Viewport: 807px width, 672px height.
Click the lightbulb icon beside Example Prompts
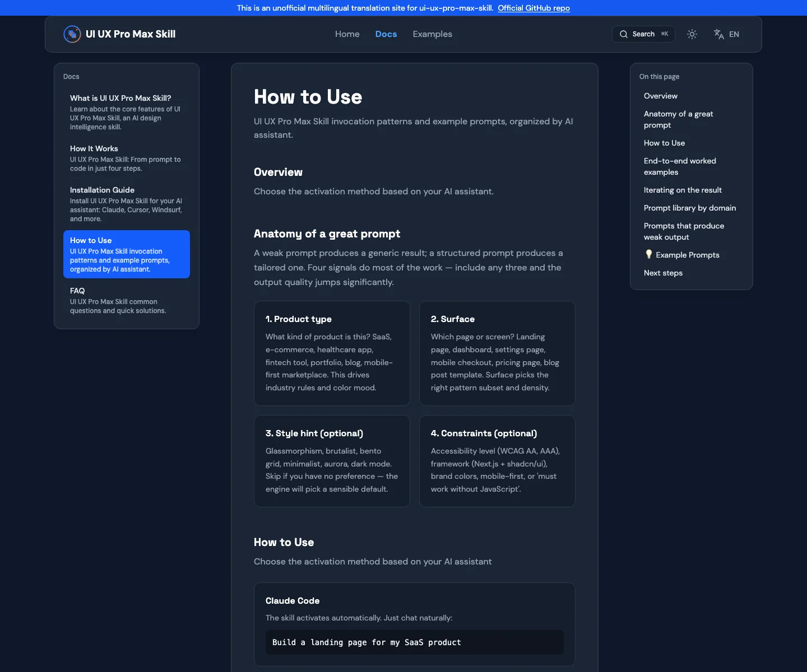[x=649, y=254]
